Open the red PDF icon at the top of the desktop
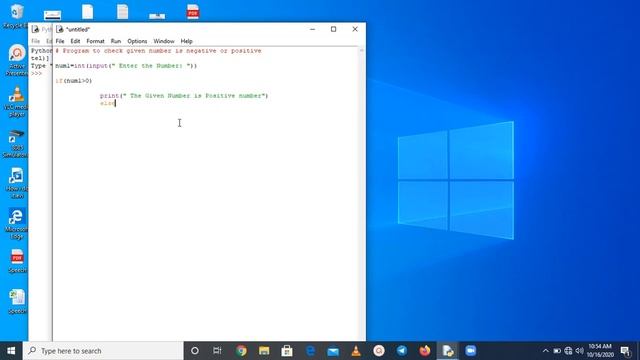The image size is (640, 360). (x=193, y=12)
